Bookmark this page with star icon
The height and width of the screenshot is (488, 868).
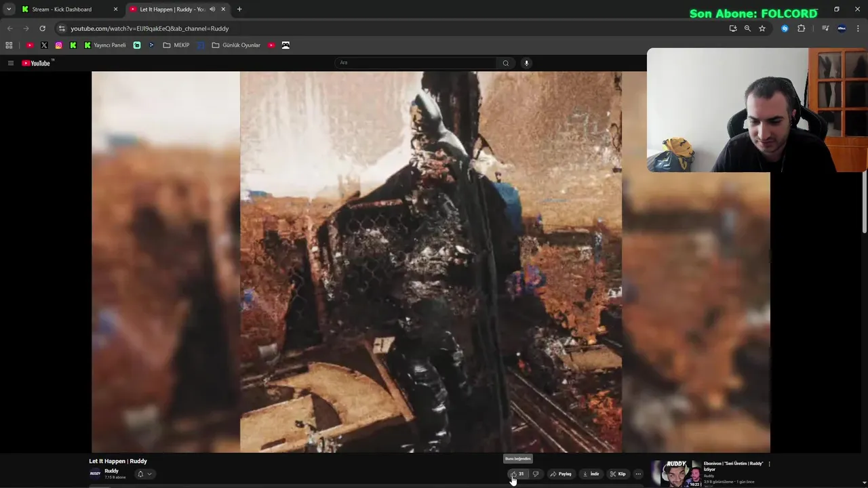click(x=762, y=28)
